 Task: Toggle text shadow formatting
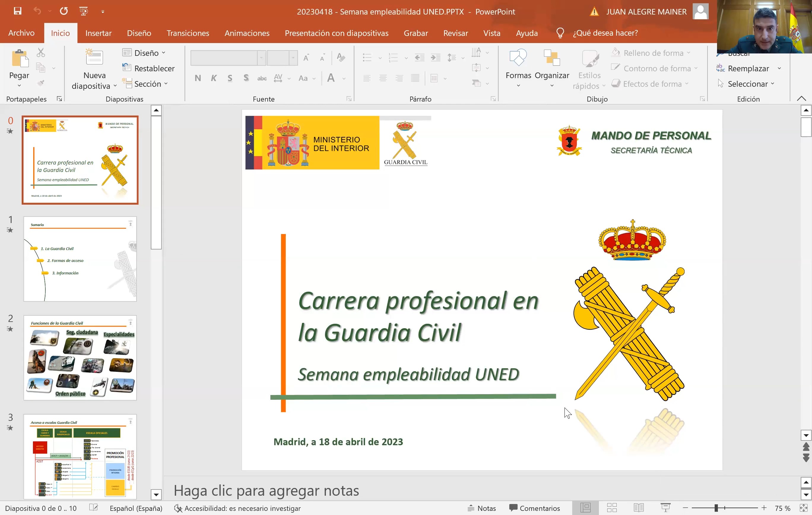(x=246, y=78)
